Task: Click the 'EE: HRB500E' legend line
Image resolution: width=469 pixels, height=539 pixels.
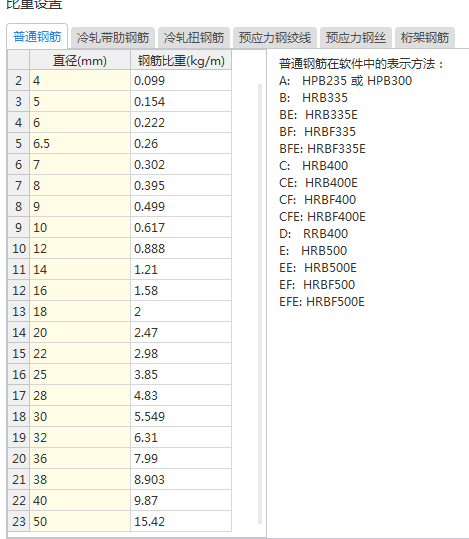Action: click(x=318, y=268)
